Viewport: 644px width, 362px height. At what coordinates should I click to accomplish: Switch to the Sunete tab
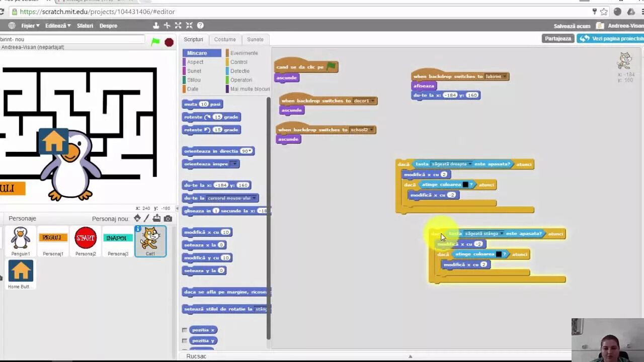[255, 39]
